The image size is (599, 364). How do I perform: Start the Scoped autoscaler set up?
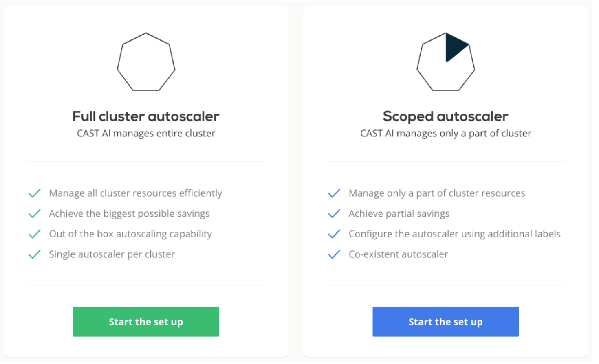[x=445, y=322]
